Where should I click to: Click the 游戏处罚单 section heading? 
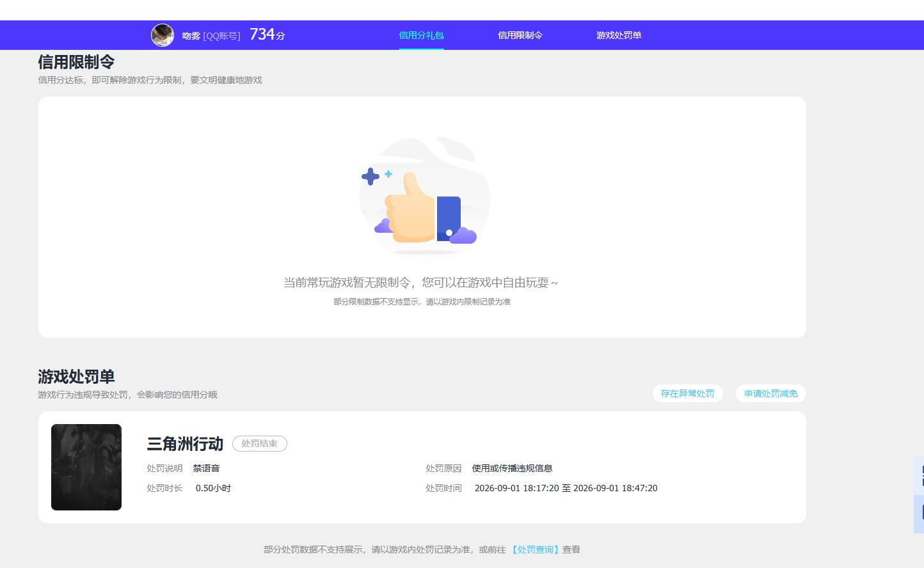76,377
